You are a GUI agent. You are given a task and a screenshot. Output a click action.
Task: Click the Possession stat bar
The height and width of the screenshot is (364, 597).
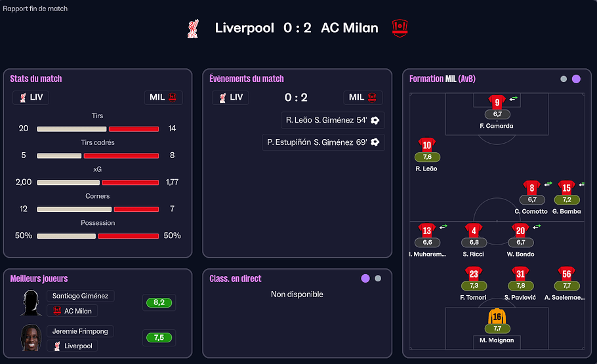pos(98,235)
